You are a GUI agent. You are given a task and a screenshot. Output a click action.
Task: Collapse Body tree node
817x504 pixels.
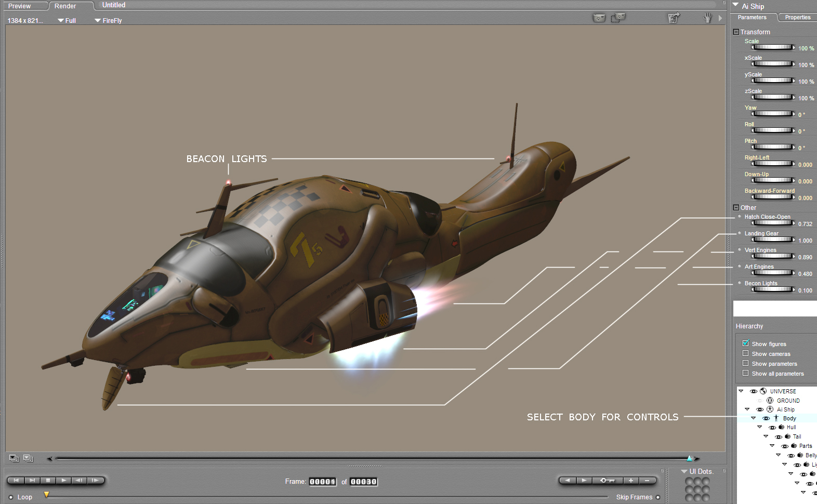click(x=754, y=418)
